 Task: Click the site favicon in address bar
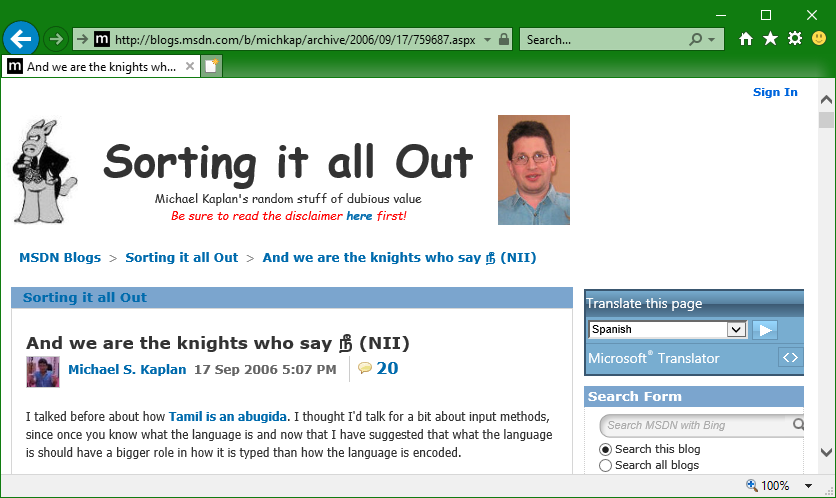(x=102, y=39)
